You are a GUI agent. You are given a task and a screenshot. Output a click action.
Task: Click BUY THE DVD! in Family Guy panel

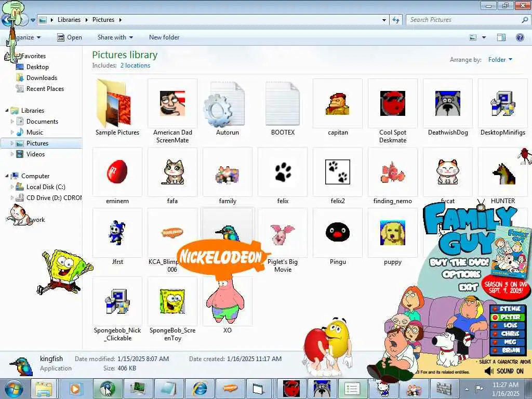pos(459,262)
